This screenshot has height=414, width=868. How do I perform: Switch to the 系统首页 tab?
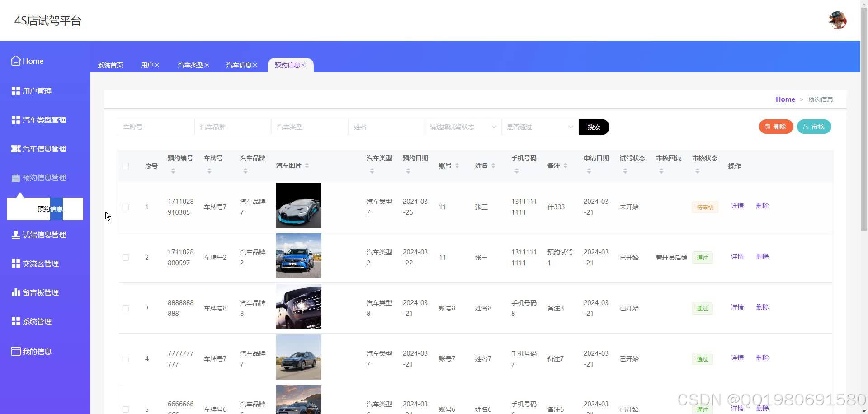[110, 65]
